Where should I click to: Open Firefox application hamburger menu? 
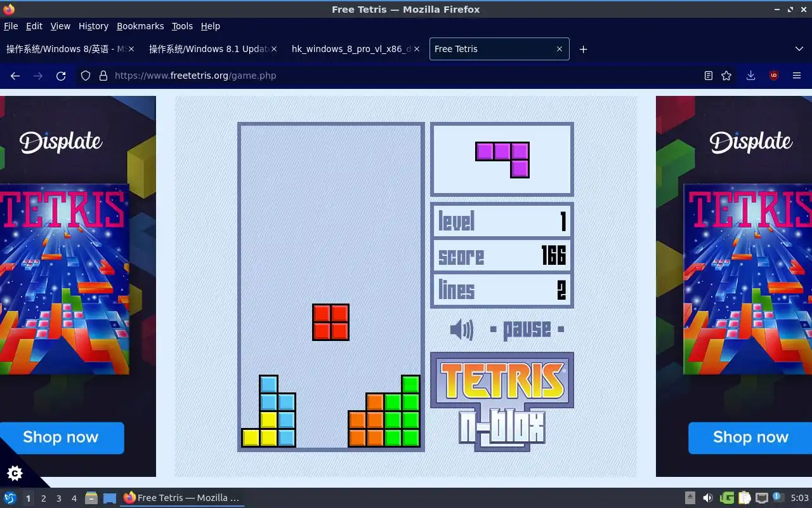pyautogui.click(x=797, y=76)
